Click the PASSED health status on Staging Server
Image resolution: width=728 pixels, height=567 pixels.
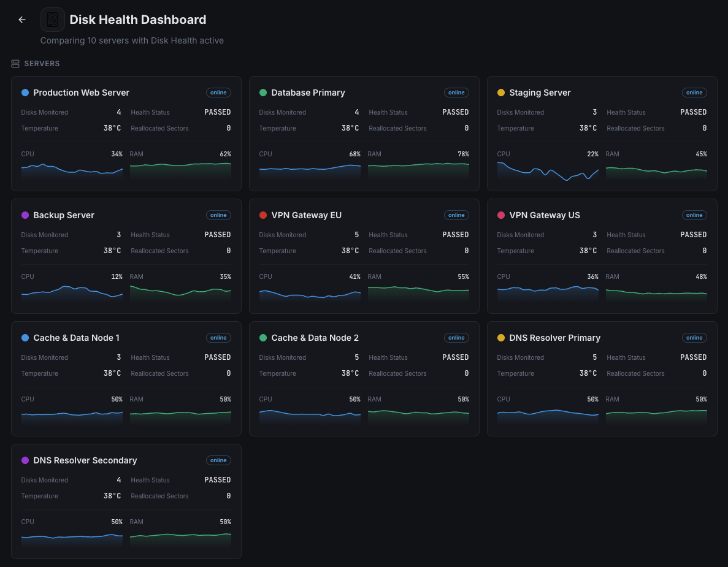coord(693,112)
